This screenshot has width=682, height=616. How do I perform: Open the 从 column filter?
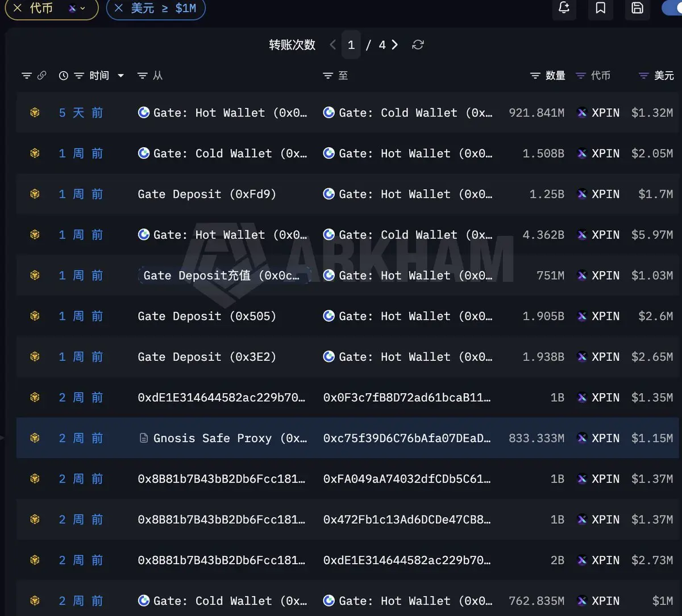click(143, 76)
